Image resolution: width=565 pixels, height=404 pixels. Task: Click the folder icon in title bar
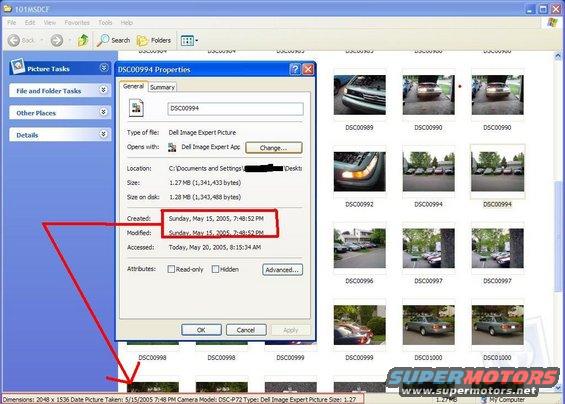pos(8,8)
